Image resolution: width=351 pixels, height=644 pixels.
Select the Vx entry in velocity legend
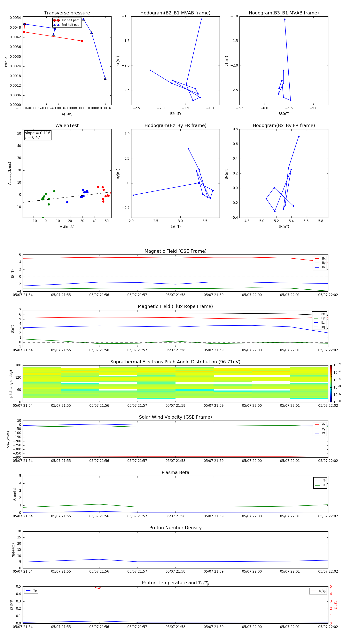tap(320, 424)
